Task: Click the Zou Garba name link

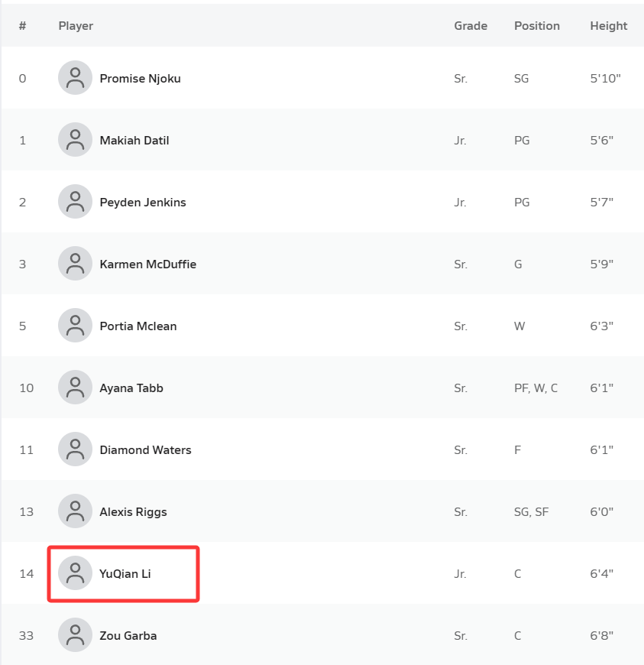Action: click(128, 636)
